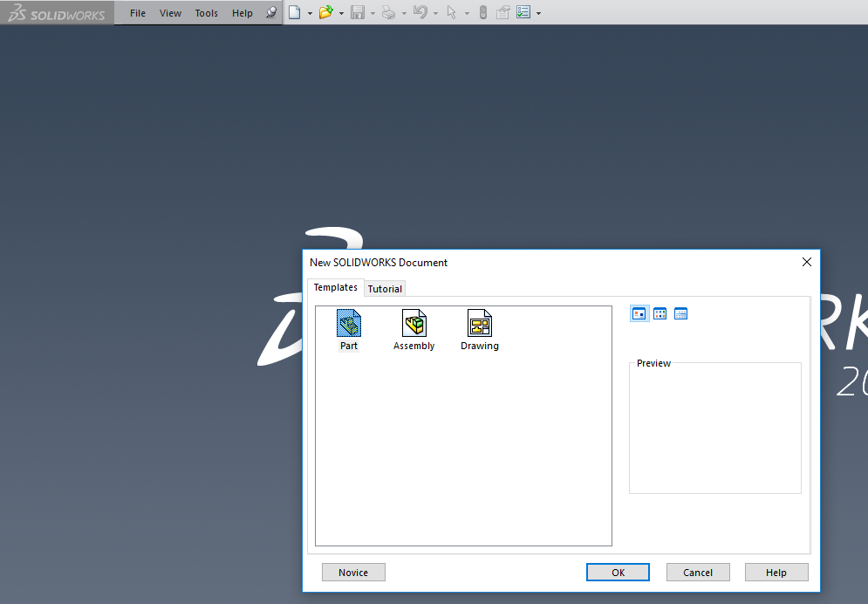Screen dimensions: 868x604
Task: Open the Help menu
Action: click(242, 13)
